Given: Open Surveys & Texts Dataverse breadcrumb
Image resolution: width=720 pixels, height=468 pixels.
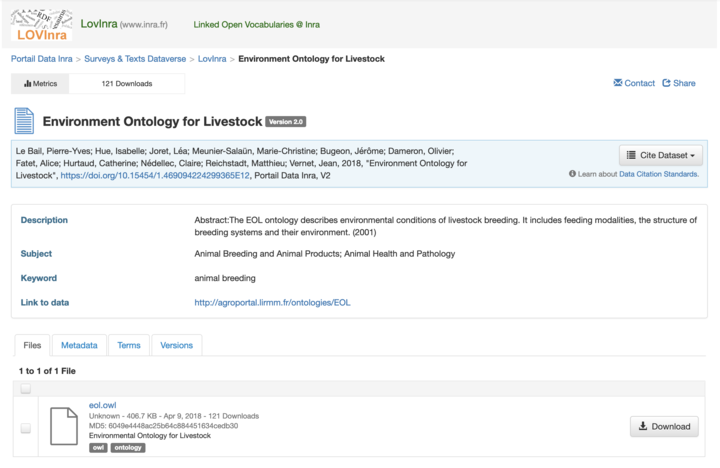Looking at the screenshot, I should pyautogui.click(x=135, y=59).
